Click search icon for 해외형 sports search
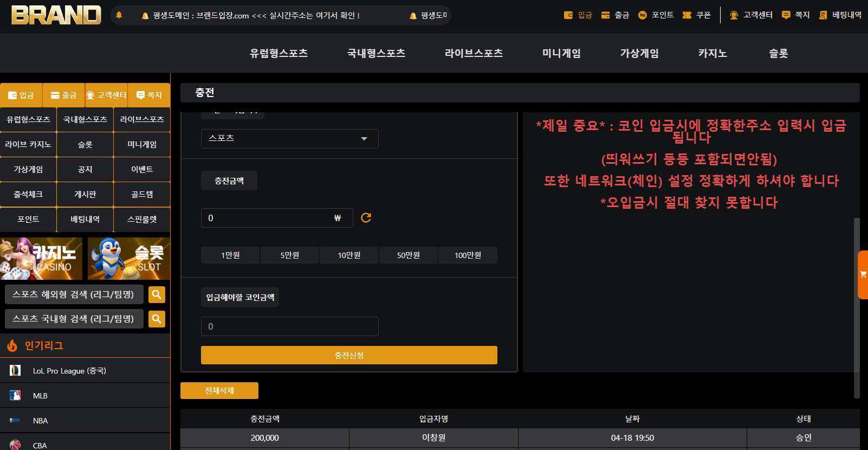This screenshot has width=868, height=450. click(x=157, y=294)
